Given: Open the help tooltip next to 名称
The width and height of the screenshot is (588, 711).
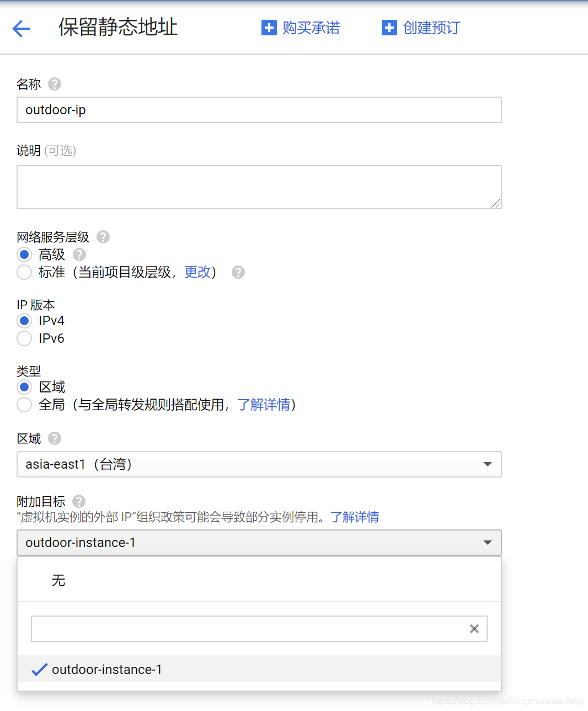Looking at the screenshot, I should (x=54, y=84).
